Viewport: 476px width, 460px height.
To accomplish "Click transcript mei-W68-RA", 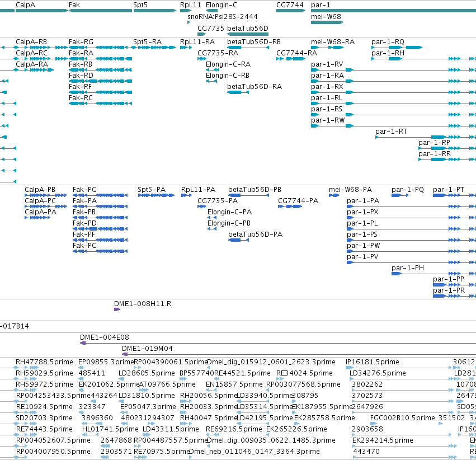I will [x=327, y=48].
